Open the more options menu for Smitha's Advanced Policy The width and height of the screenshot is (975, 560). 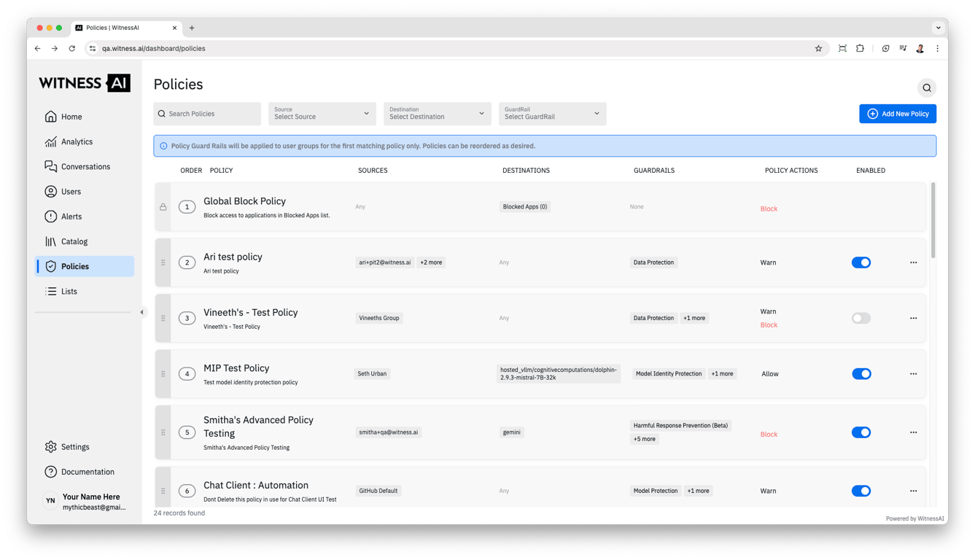[913, 432]
